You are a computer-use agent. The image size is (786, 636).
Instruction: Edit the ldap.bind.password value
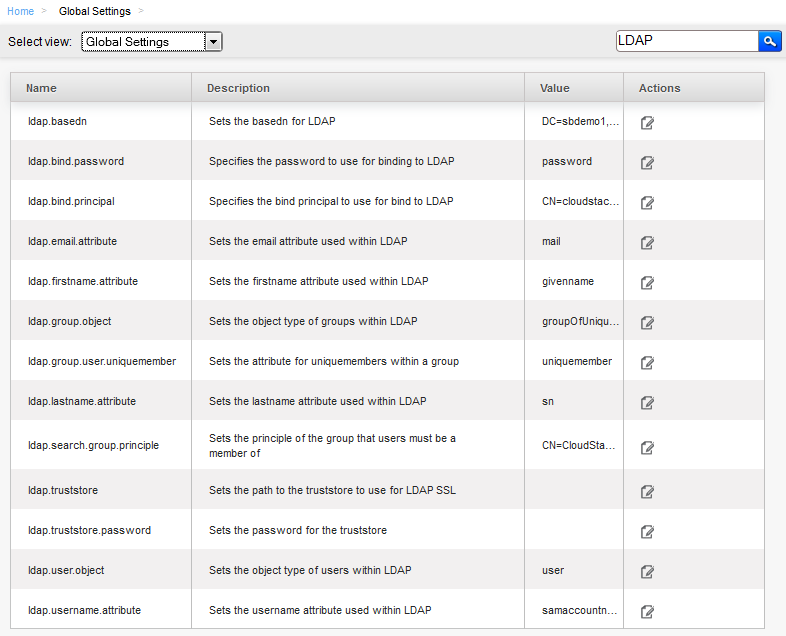[647, 162]
